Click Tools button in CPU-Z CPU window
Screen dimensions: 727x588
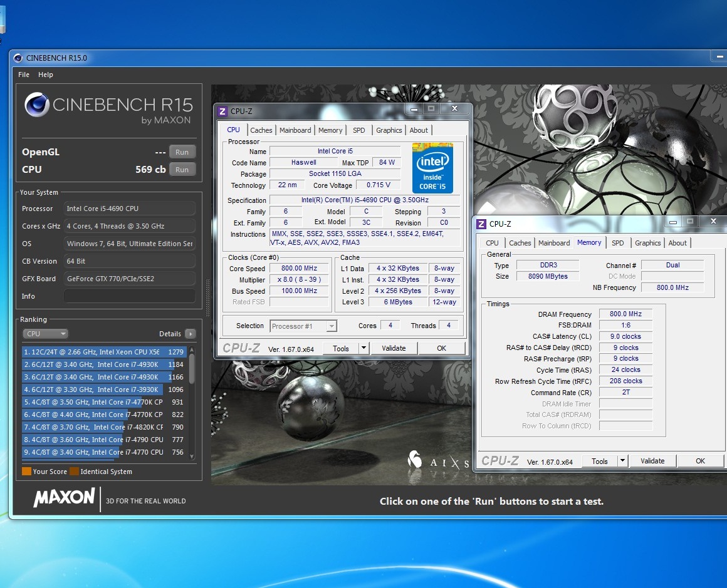coord(340,348)
